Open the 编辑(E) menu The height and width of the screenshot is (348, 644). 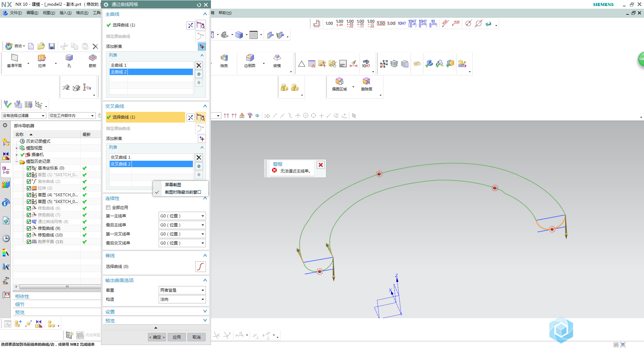[32, 13]
